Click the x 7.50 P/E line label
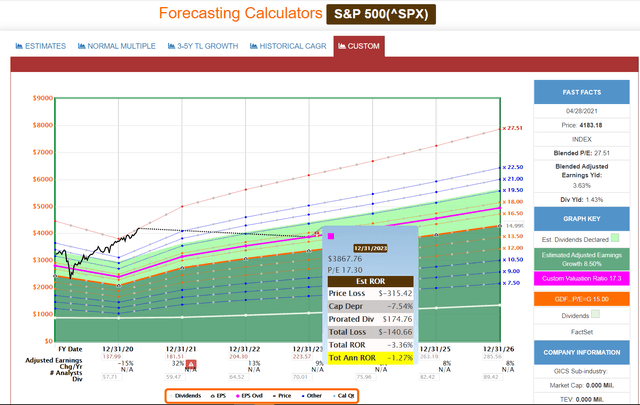Image resolution: width=640 pixels, height=405 pixels. point(511,283)
